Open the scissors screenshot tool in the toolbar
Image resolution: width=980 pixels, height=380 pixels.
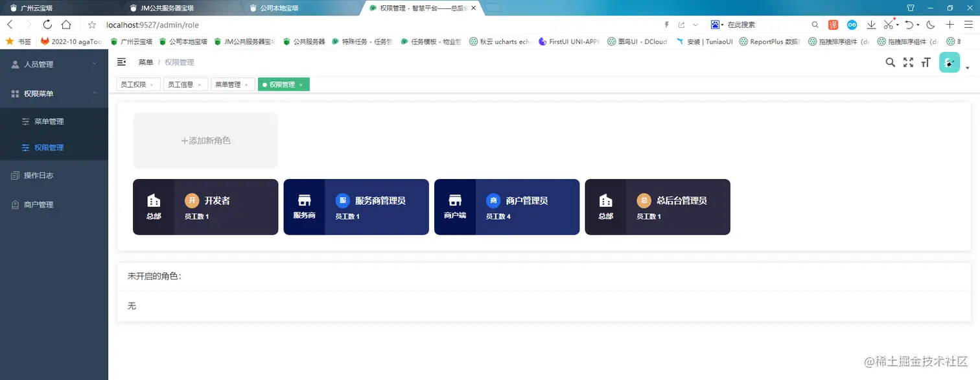coord(890,24)
